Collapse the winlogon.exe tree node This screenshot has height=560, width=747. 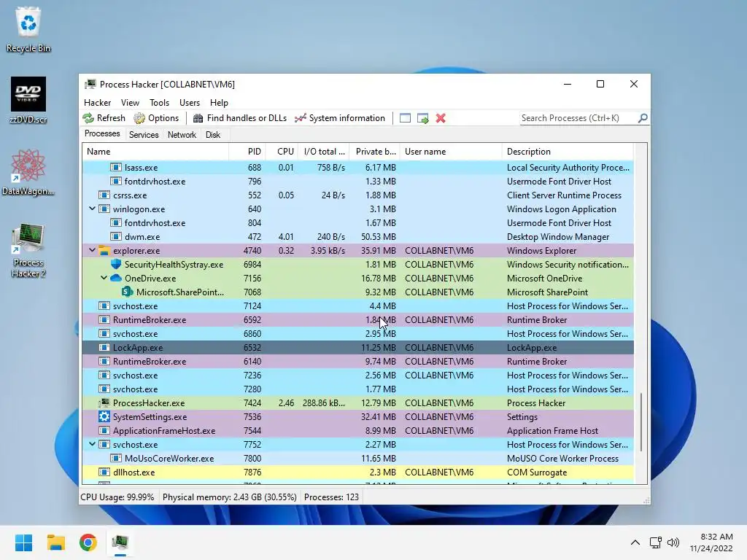[92, 209]
